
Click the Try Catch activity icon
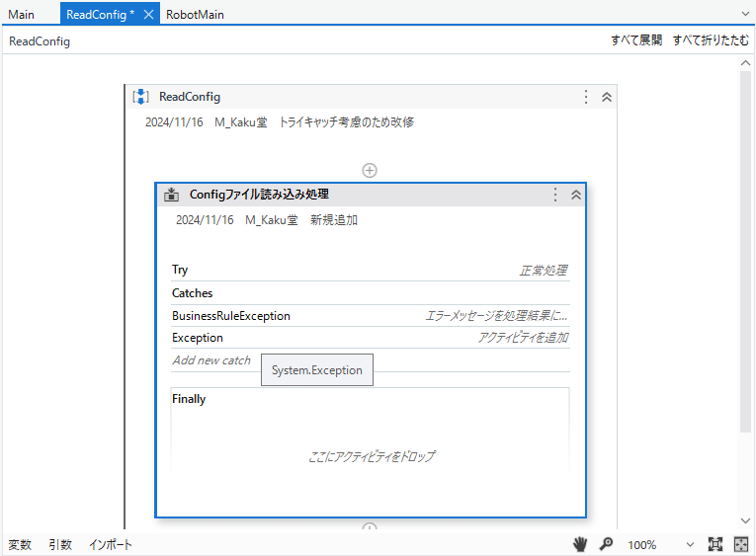coord(171,195)
